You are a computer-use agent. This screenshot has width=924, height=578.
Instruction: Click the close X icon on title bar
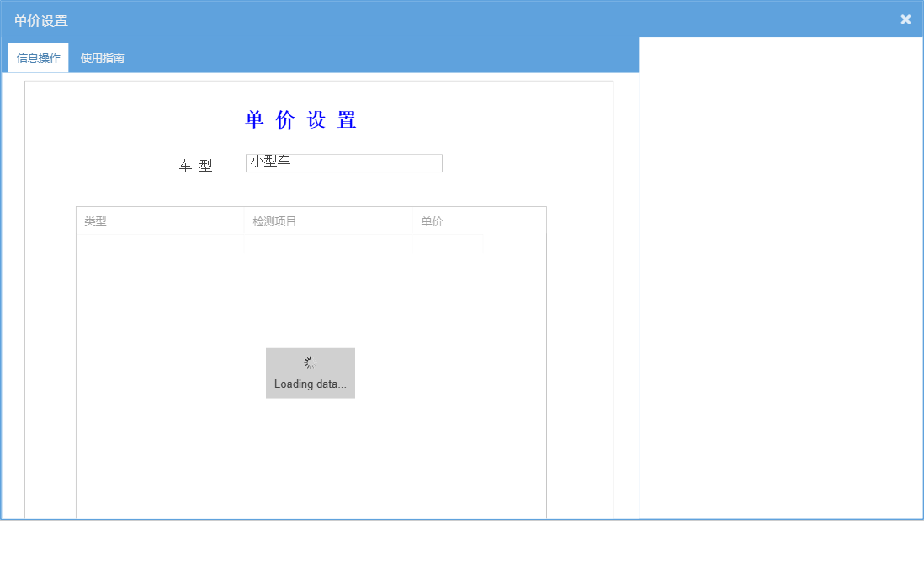[905, 19]
